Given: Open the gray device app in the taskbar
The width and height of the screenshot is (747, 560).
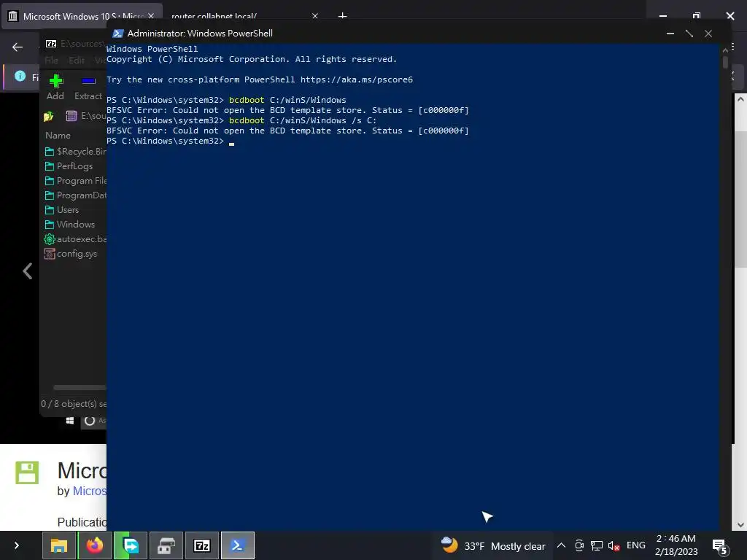Looking at the screenshot, I should click(x=166, y=545).
